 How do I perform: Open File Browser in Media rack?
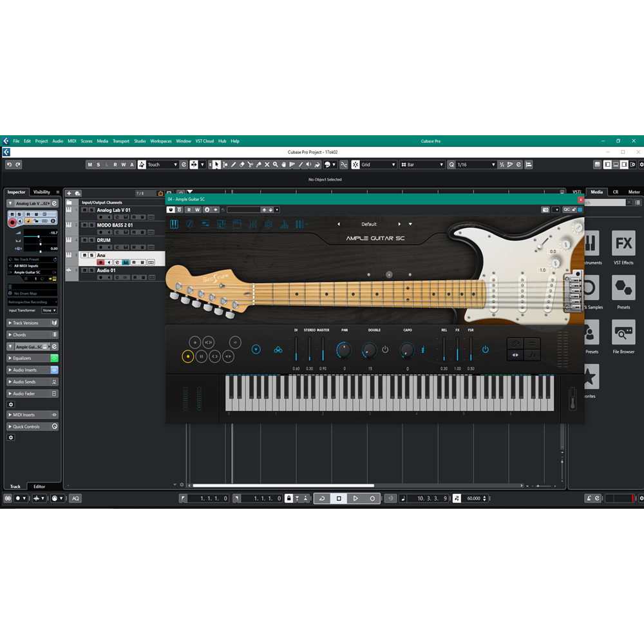[x=623, y=337]
